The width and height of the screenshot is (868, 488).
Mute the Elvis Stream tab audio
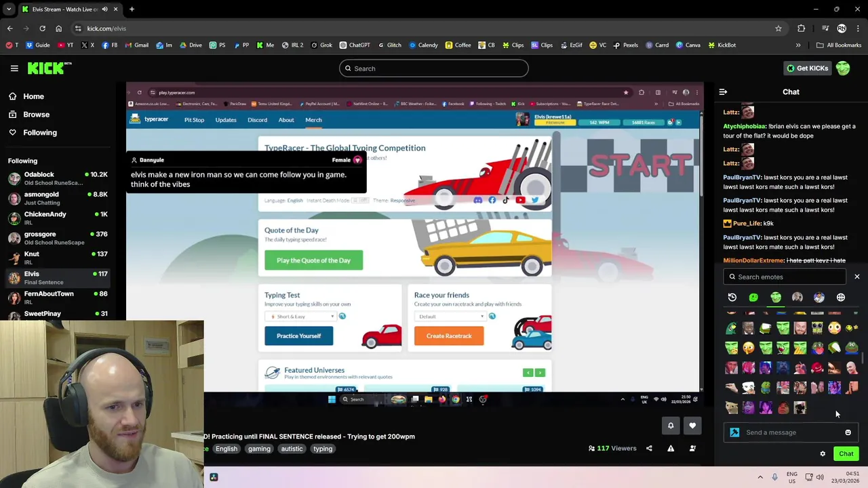coord(104,9)
